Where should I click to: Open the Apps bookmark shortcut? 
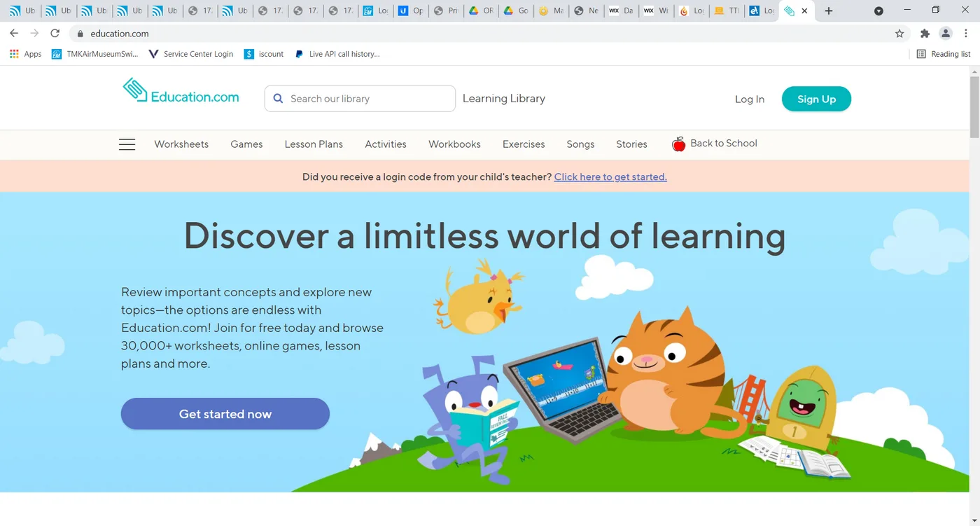pos(26,54)
